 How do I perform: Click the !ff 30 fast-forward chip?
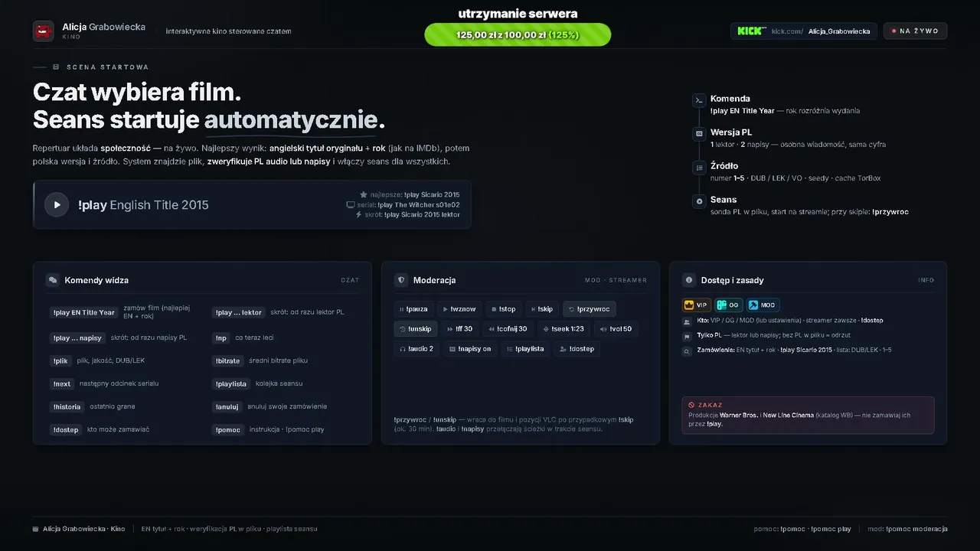tap(459, 329)
